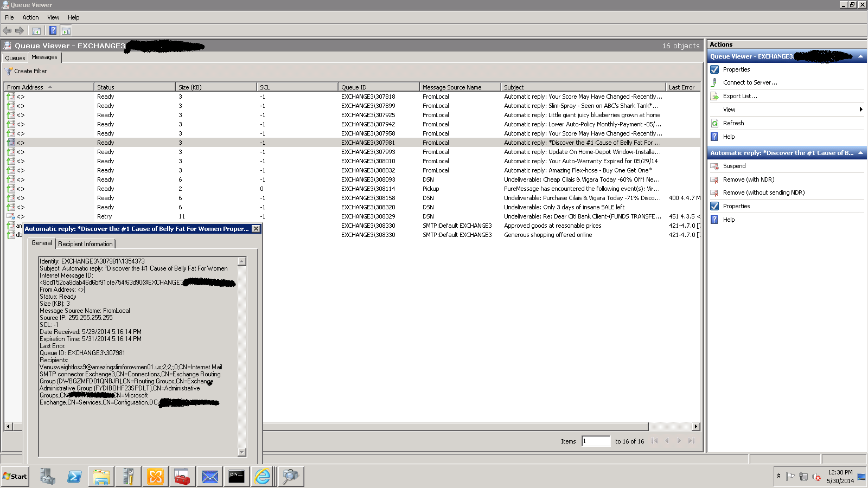
Task: Open the Action menu
Action: point(30,17)
